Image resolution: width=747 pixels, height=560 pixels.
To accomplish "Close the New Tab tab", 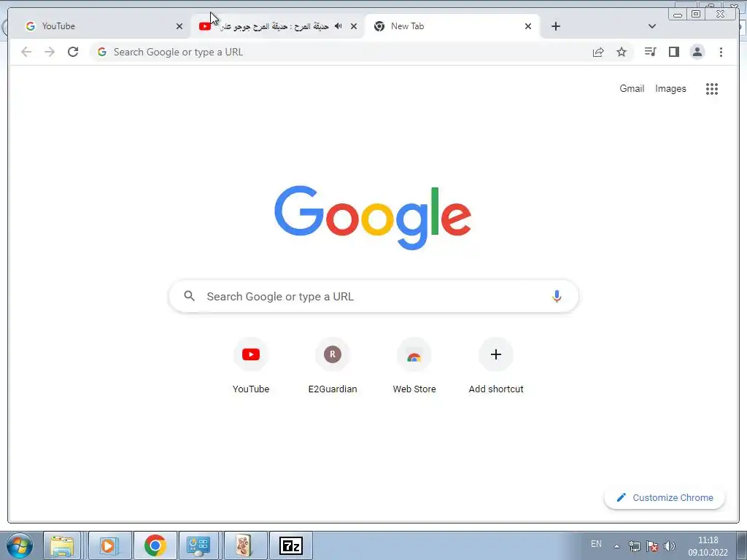I will point(528,26).
